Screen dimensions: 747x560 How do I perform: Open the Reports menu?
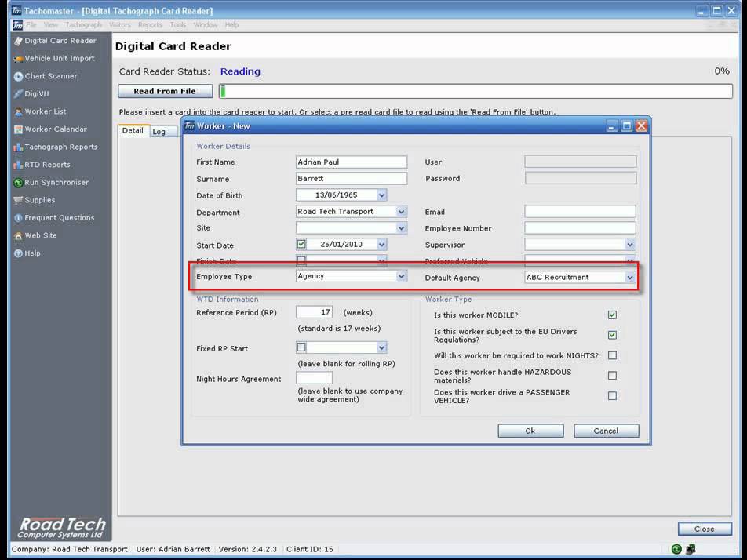(150, 25)
